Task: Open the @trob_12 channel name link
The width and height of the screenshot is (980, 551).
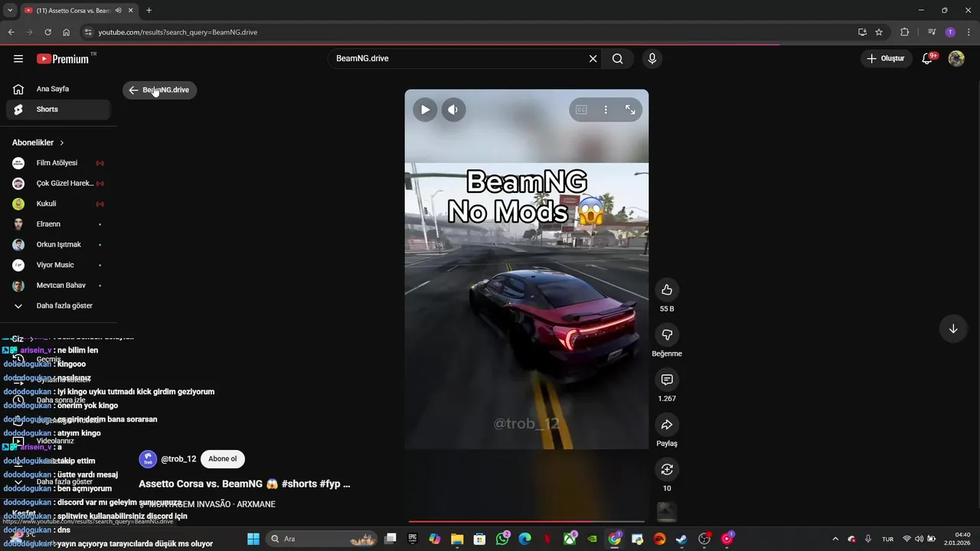Action: coord(178,459)
